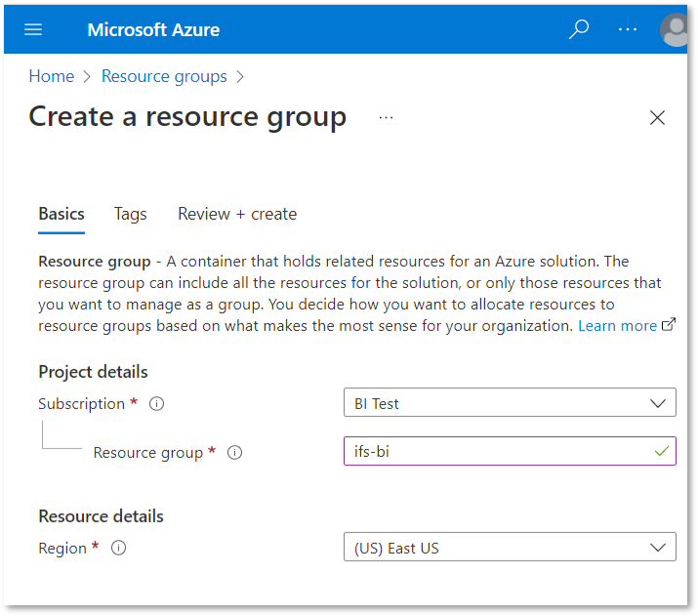Click the Region field label

pos(62,549)
